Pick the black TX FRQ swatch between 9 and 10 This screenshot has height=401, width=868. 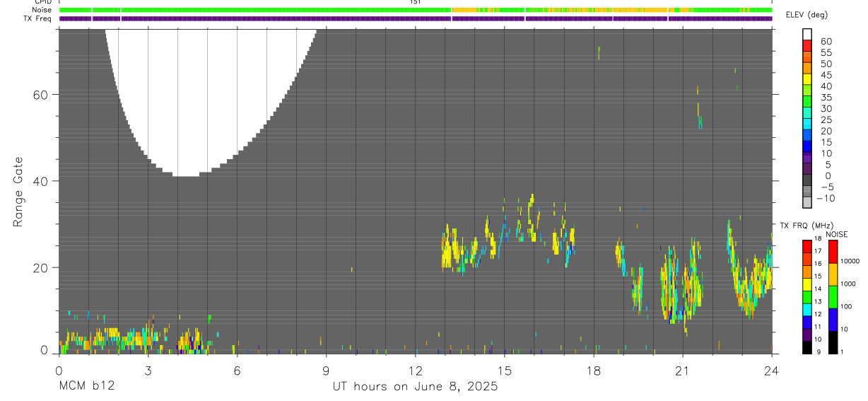(807, 347)
